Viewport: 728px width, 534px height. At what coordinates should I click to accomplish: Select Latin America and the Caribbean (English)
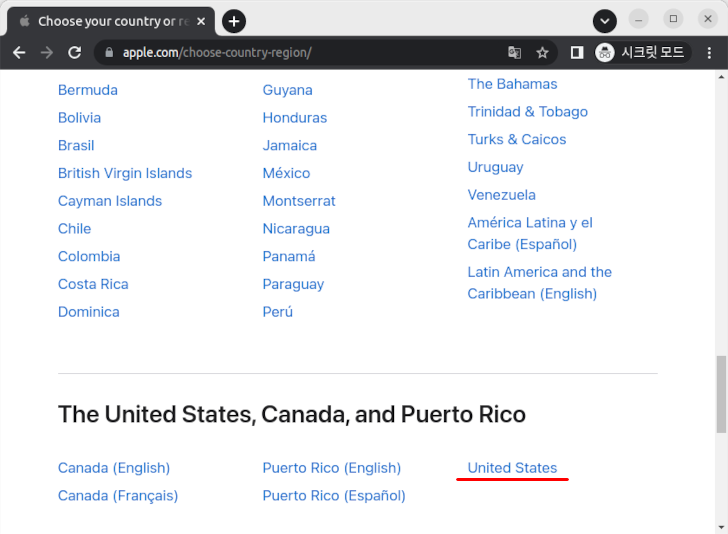click(540, 283)
